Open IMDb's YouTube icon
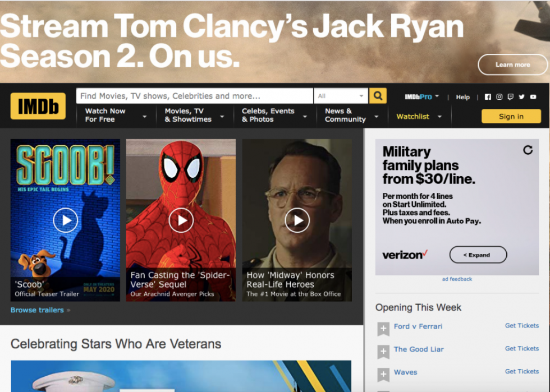 (533, 97)
